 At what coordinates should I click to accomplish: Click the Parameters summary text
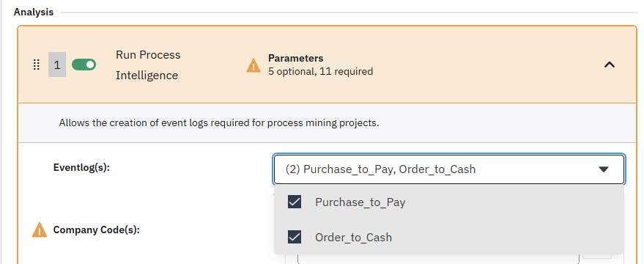296,58
